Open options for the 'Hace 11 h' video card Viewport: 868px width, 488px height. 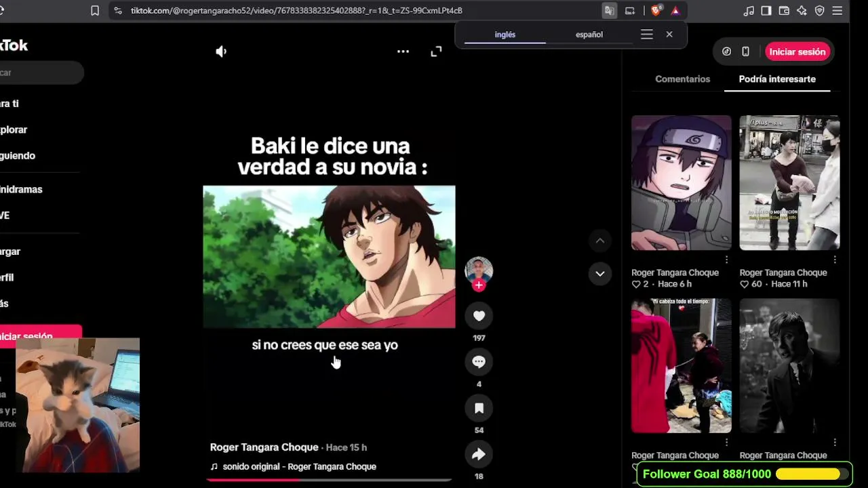(x=835, y=260)
